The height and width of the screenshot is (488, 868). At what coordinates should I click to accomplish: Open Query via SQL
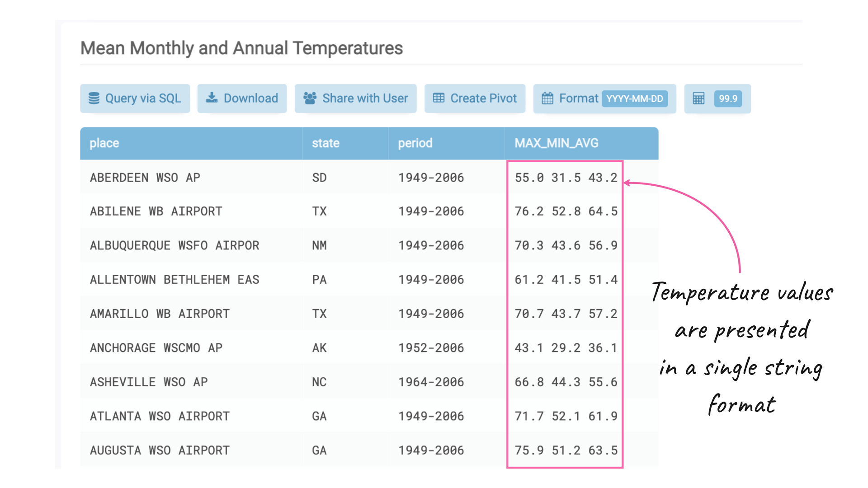[x=135, y=98]
